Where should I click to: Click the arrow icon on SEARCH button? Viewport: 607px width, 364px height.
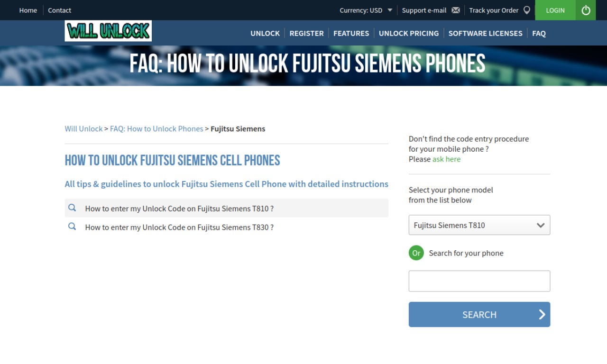pos(542,314)
